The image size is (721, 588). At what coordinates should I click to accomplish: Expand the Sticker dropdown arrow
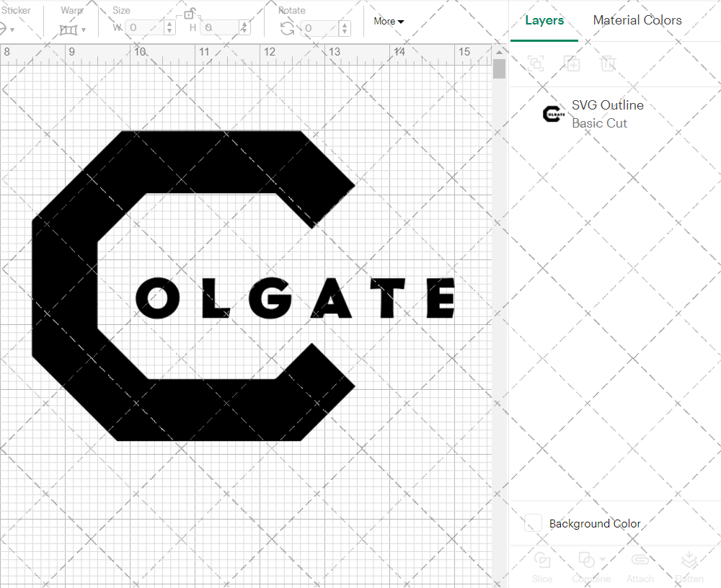point(12,30)
